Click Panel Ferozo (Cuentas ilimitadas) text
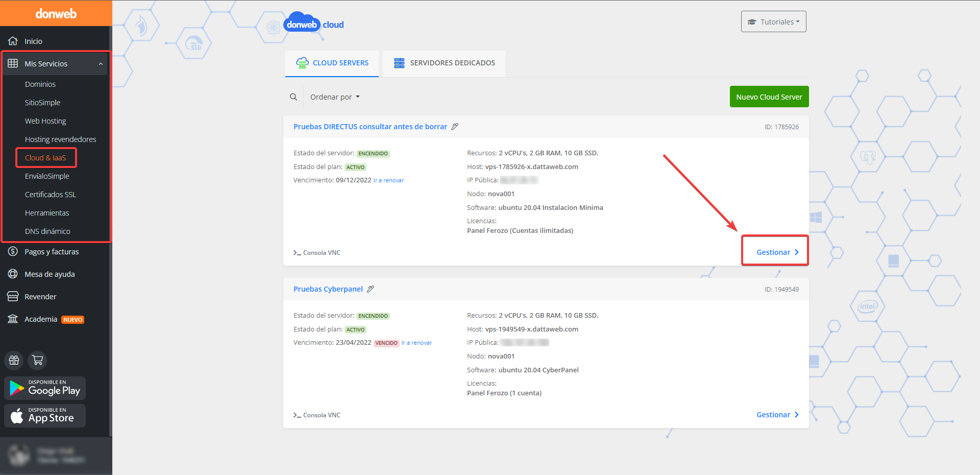 pos(520,230)
